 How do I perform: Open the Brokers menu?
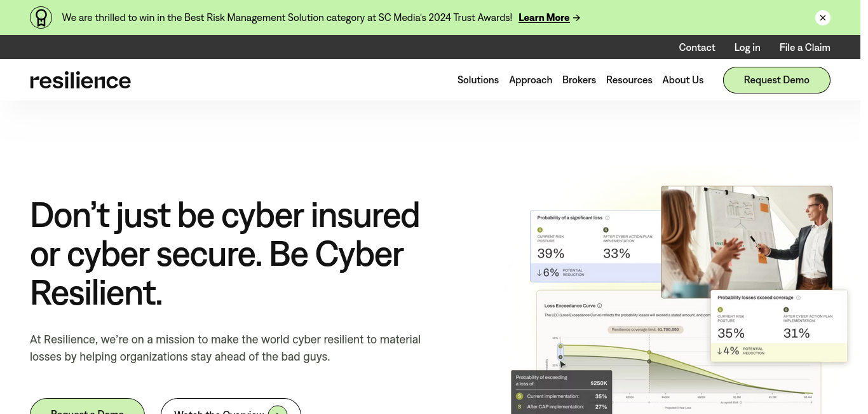[579, 80]
